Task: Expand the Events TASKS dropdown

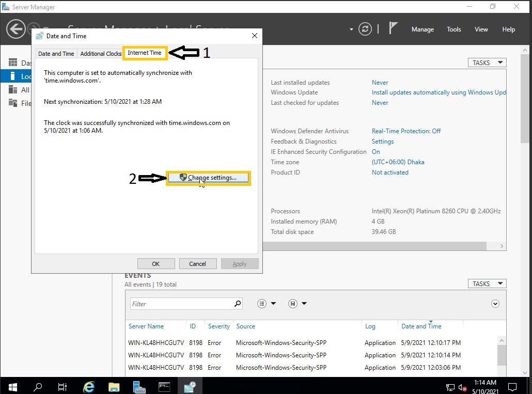Action: [487, 284]
